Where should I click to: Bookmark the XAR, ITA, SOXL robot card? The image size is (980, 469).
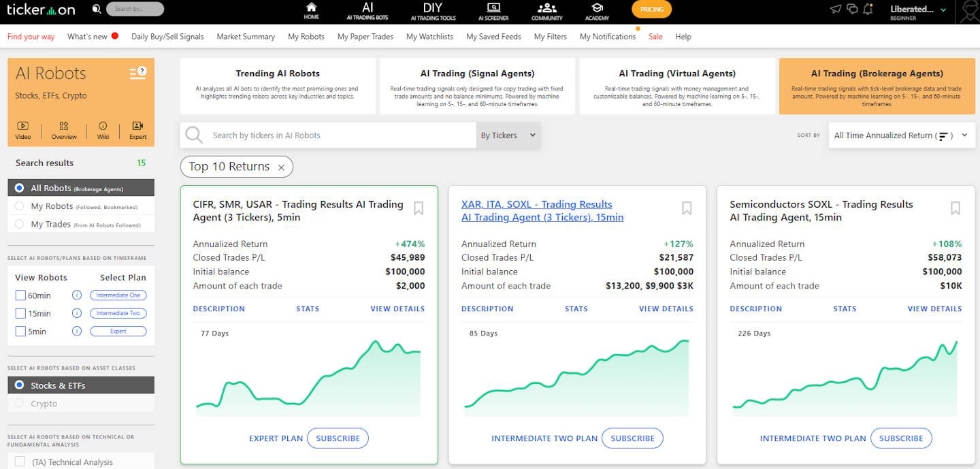(x=687, y=208)
